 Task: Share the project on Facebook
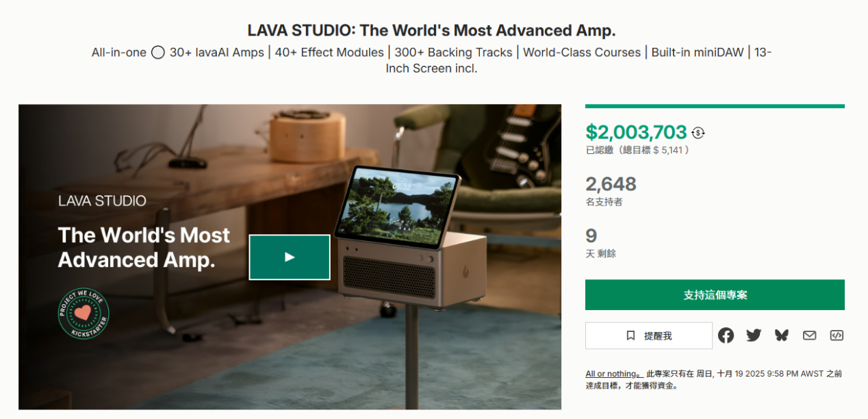coord(726,335)
